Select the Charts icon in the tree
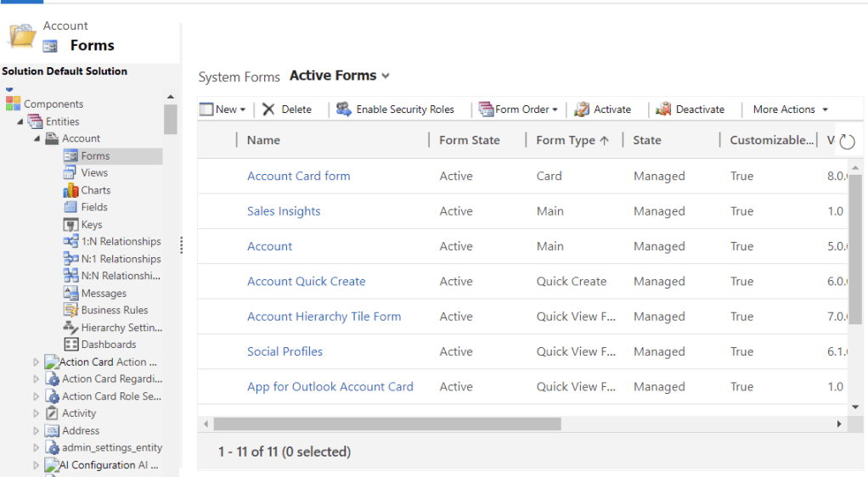The height and width of the screenshot is (477, 868). click(71, 190)
